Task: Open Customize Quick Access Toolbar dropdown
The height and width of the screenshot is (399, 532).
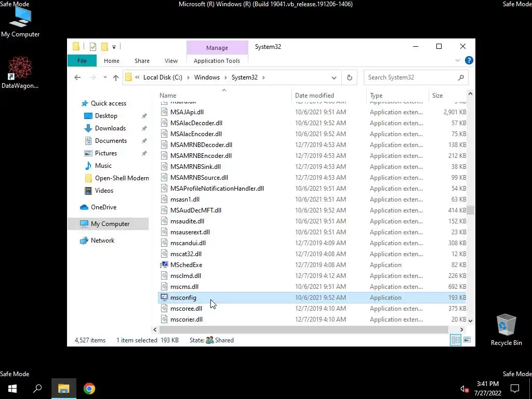Action: [114, 47]
